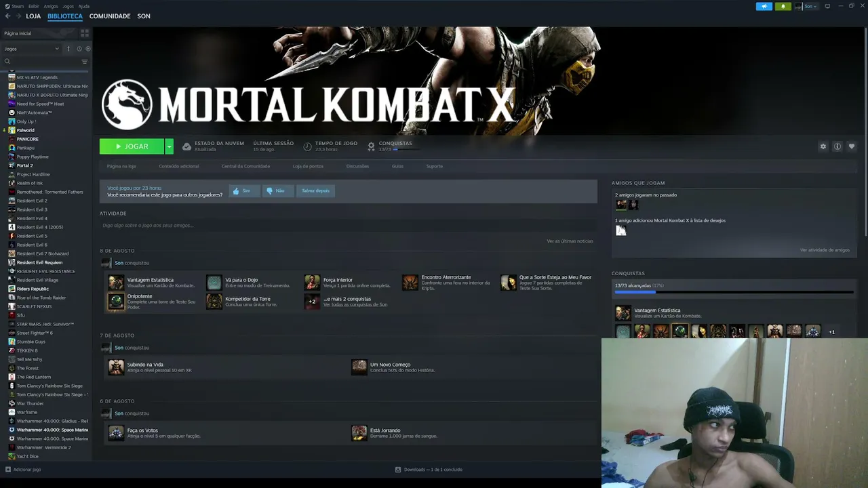Click the Não thumbs-down button
This screenshot has width=868, height=488.
click(x=277, y=190)
